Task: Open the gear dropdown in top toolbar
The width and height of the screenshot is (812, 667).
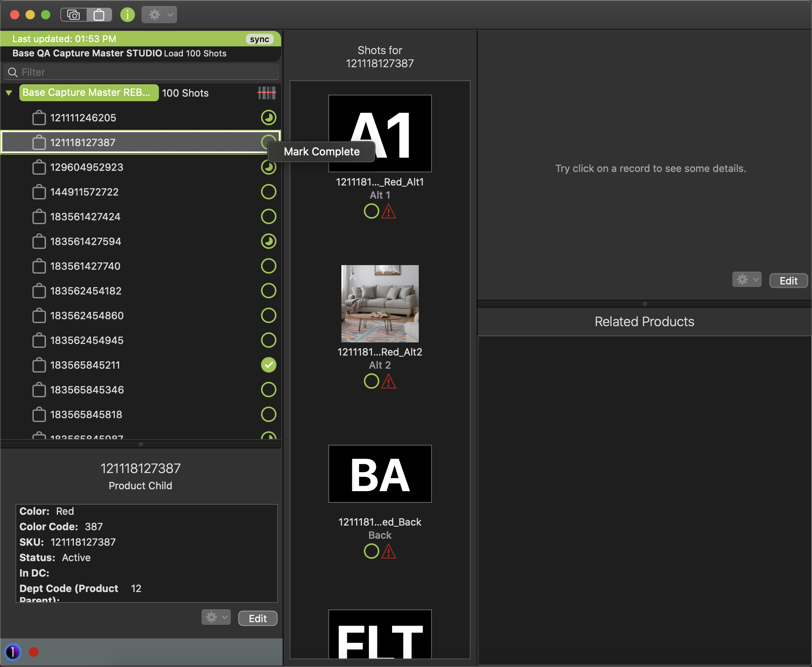Action: (159, 15)
